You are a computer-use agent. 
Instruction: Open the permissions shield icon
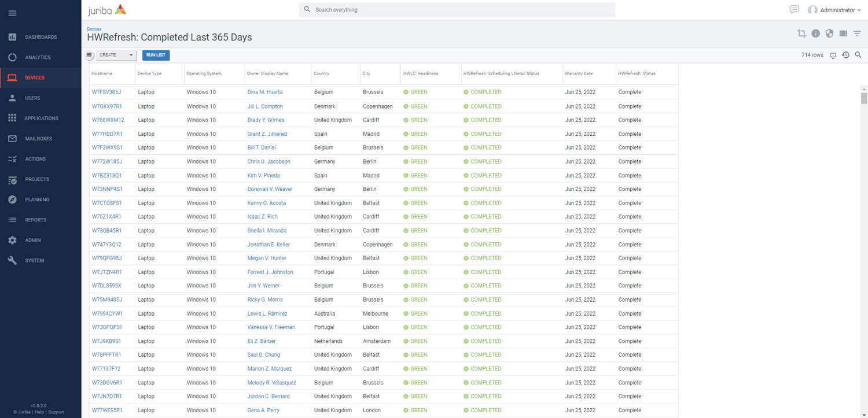[829, 34]
